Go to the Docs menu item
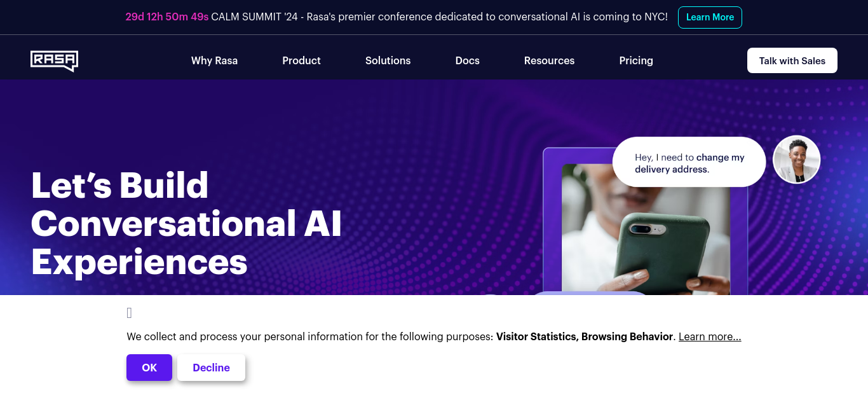868x400 pixels. (x=467, y=60)
